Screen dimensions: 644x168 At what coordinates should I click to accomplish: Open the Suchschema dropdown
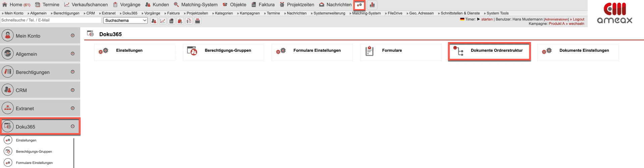point(126,20)
